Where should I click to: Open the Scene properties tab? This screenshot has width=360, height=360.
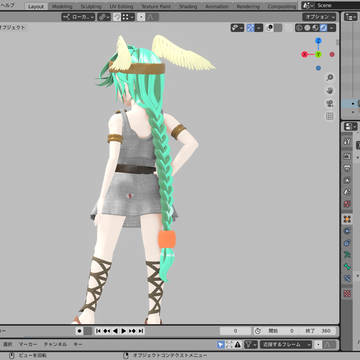pyautogui.click(x=347, y=192)
